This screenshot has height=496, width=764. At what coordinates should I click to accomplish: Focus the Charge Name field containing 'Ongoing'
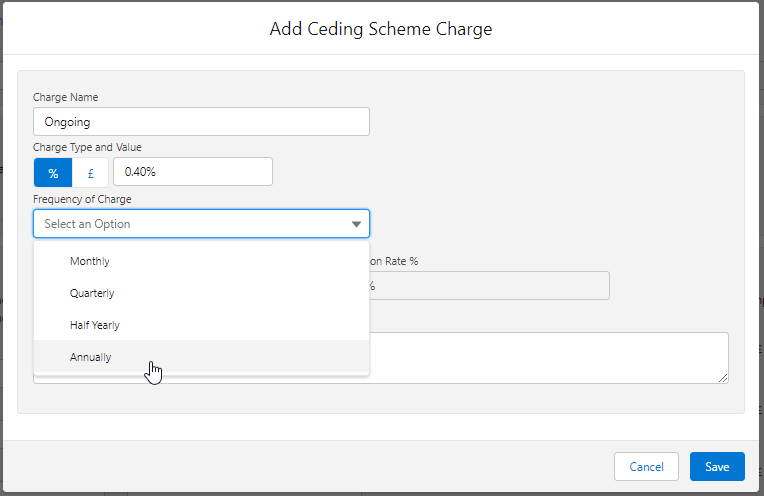point(201,121)
